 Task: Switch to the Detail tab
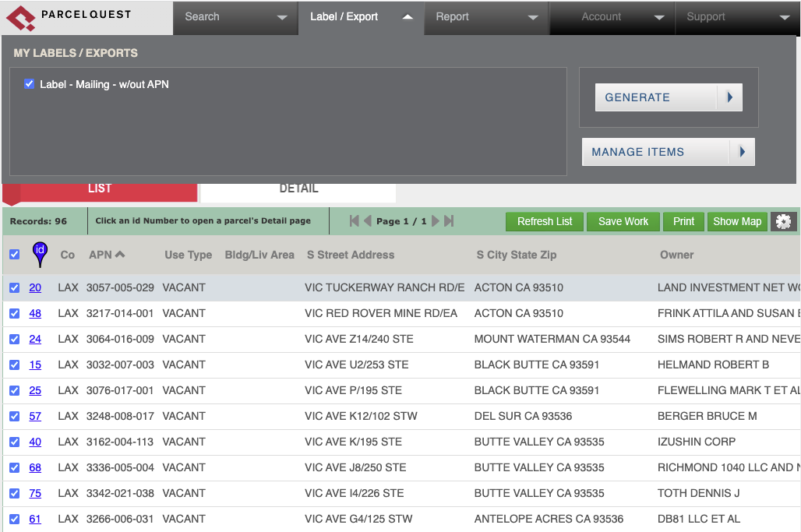pyautogui.click(x=298, y=188)
